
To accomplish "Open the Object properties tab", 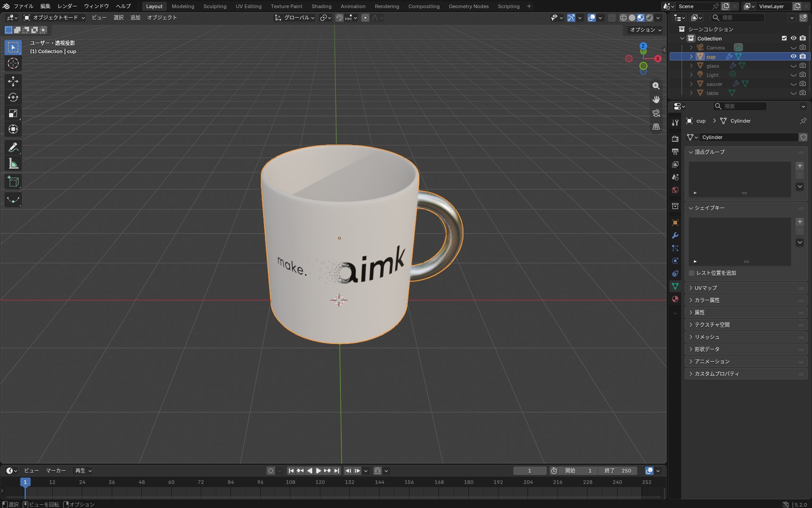I will (x=675, y=222).
